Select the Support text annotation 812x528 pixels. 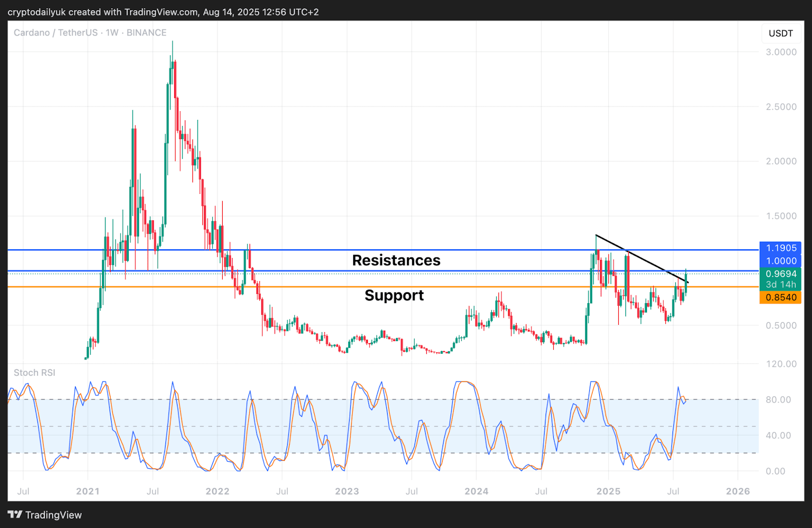[x=394, y=295]
